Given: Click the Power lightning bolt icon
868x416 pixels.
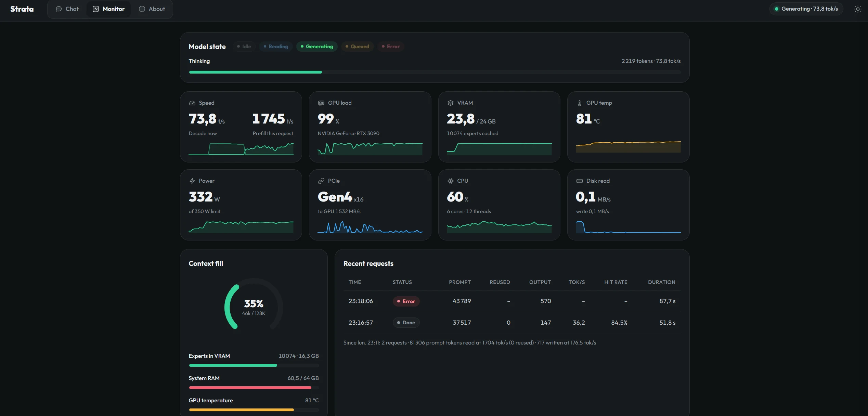Looking at the screenshot, I should coord(192,181).
